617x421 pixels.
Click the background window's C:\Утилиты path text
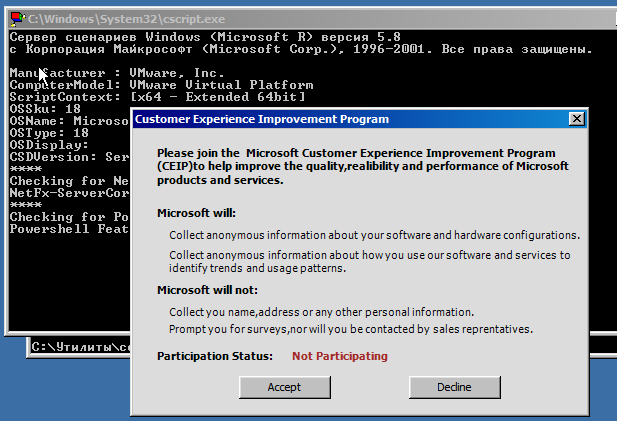click(x=81, y=347)
